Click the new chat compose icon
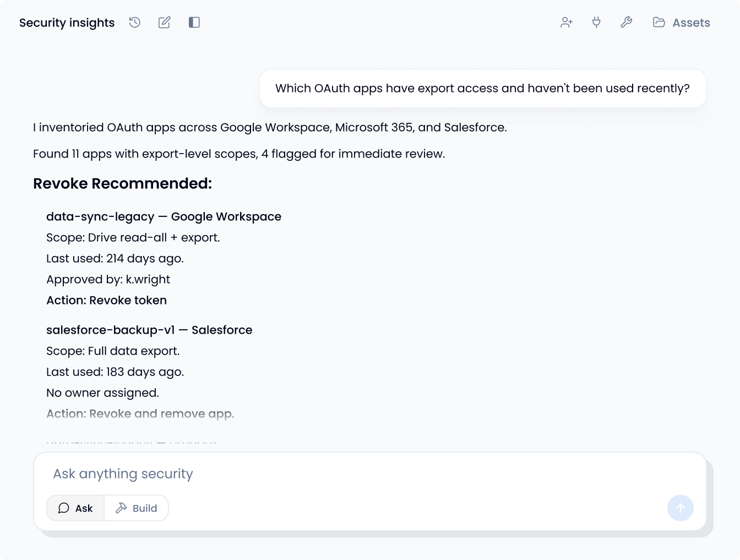 pyautogui.click(x=164, y=23)
